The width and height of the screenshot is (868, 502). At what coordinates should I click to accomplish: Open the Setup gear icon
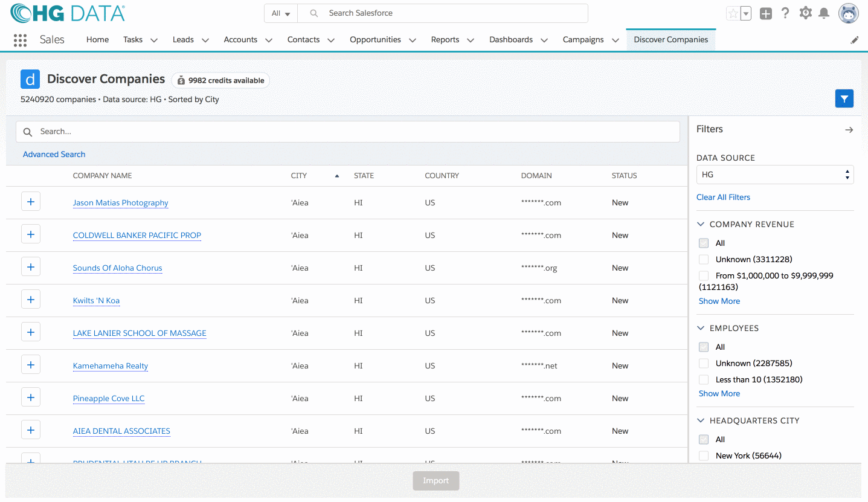[x=805, y=13]
